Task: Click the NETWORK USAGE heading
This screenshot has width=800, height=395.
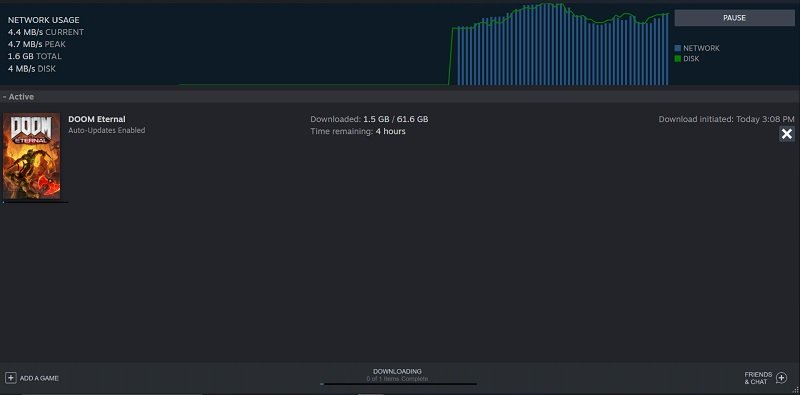Action: [43, 20]
